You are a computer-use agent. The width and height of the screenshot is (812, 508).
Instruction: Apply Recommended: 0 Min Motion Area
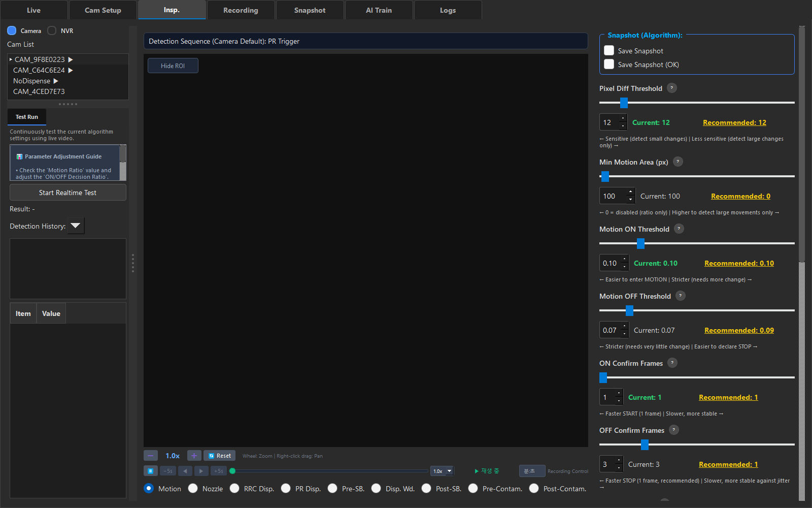point(740,196)
